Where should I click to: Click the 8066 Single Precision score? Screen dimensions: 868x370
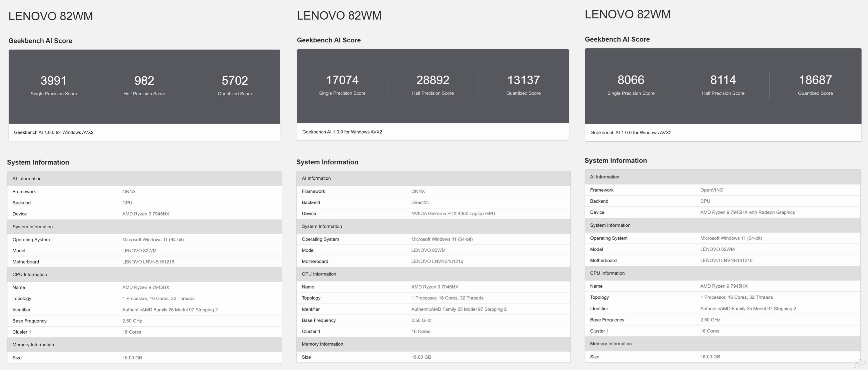pyautogui.click(x=631, y=80)
